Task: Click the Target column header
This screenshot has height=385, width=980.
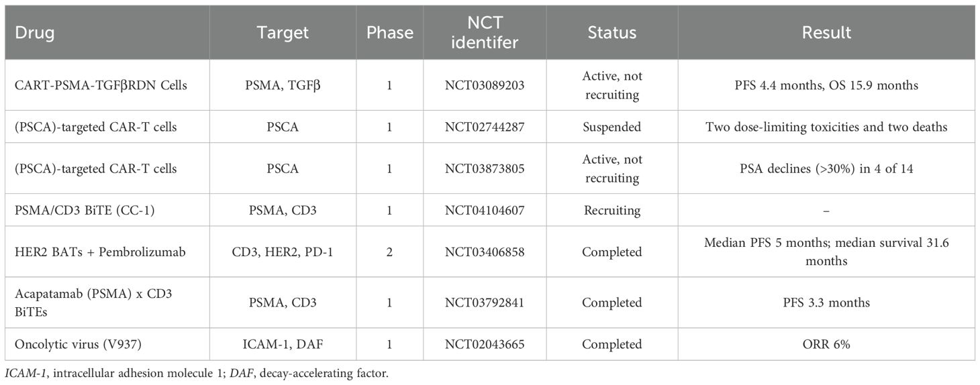Action: [x=284, y=32]
